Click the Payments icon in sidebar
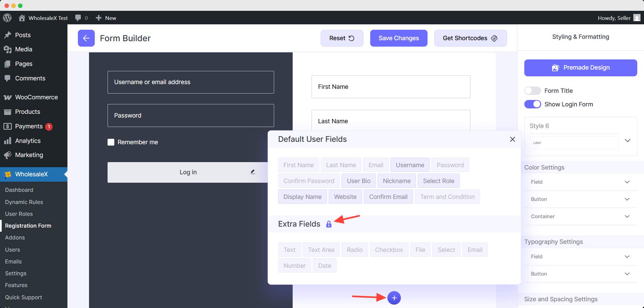Image resolution: width=644 pixels, height=308 pixels. coord(7,126)
